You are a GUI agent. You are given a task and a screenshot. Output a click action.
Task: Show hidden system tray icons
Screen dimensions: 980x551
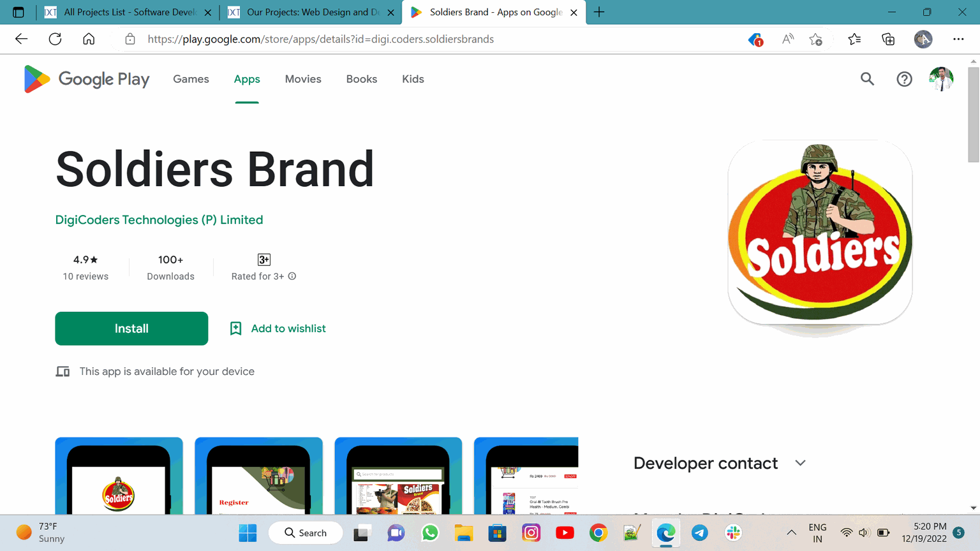click(x=791, y=533)
